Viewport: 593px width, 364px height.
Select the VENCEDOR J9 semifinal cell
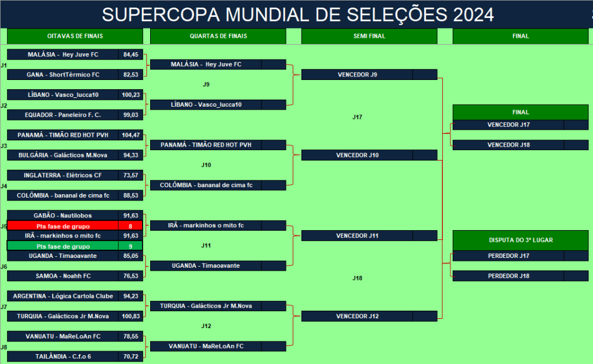click(x=357, y=75)
